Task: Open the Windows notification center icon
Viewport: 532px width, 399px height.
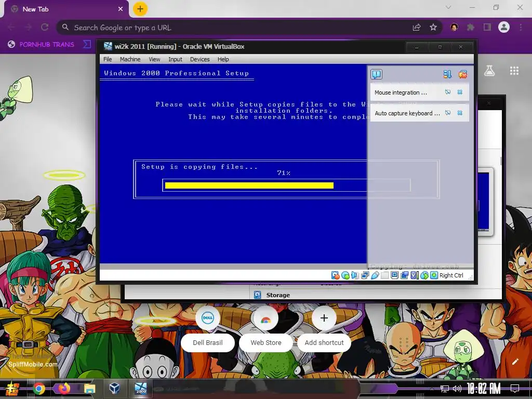Action: 515,389
